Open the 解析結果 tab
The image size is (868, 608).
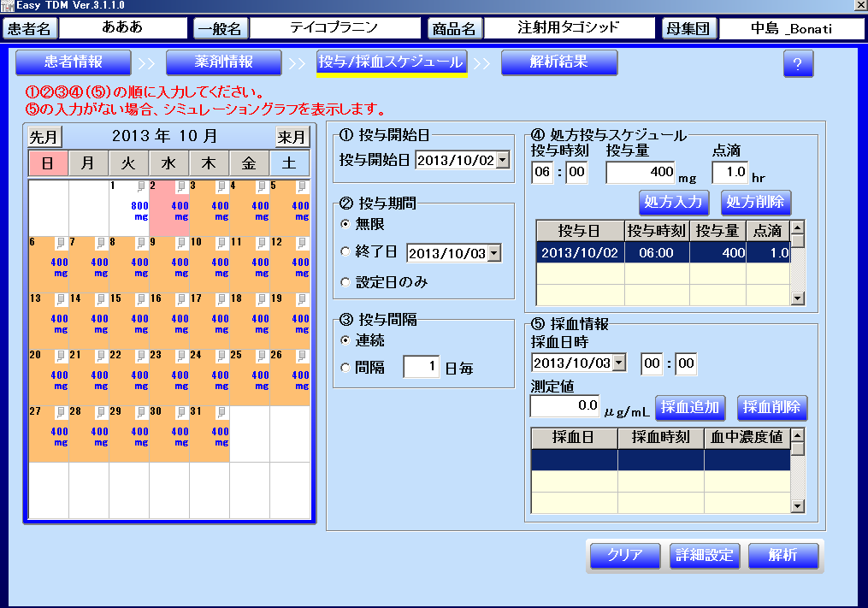(559, 62)
